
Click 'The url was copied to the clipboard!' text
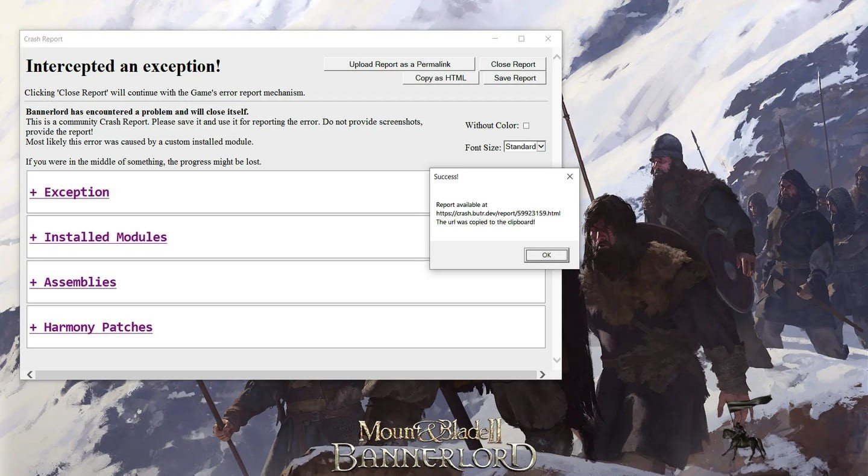[485, 222]
